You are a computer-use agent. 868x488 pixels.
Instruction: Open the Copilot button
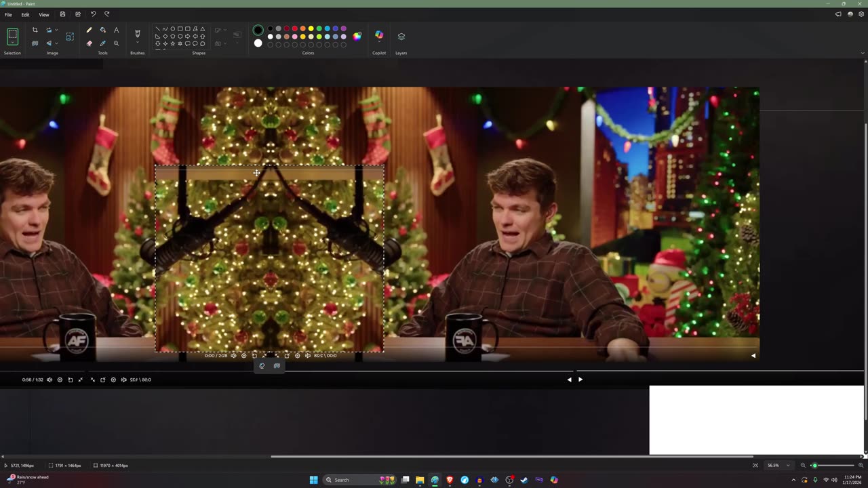tap(379, 35)
